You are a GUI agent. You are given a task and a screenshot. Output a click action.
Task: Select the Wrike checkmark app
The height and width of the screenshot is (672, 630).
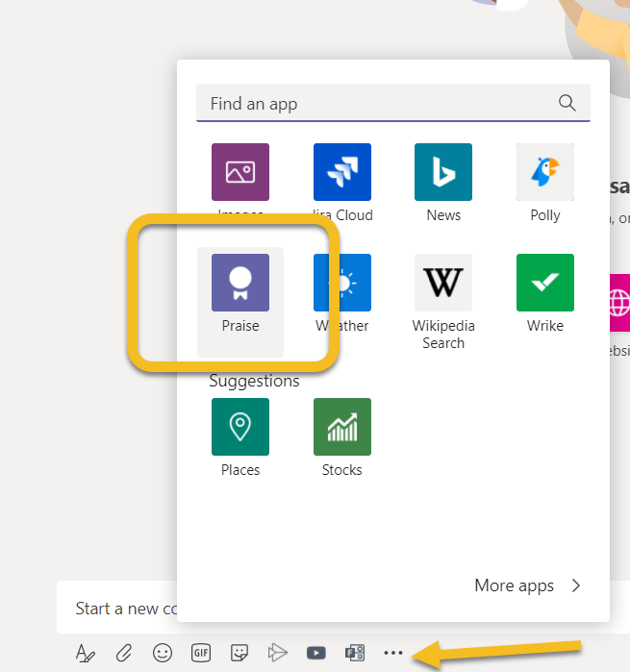545,284
